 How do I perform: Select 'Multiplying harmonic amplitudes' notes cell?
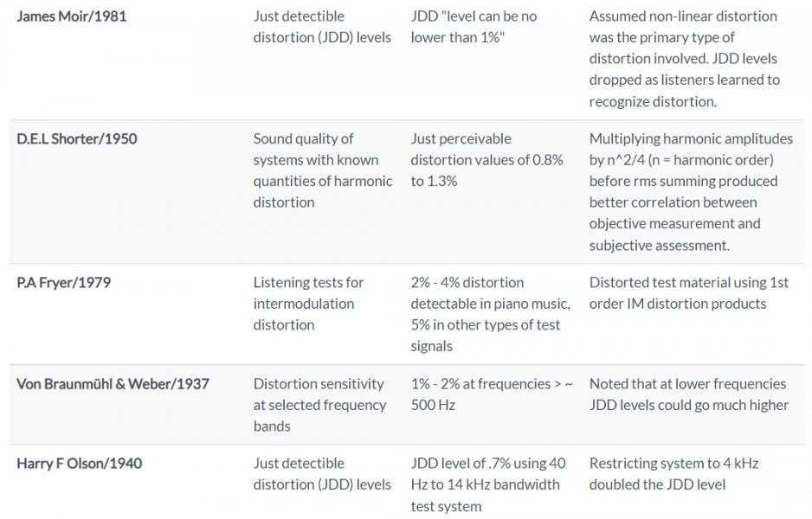point(691,192)
